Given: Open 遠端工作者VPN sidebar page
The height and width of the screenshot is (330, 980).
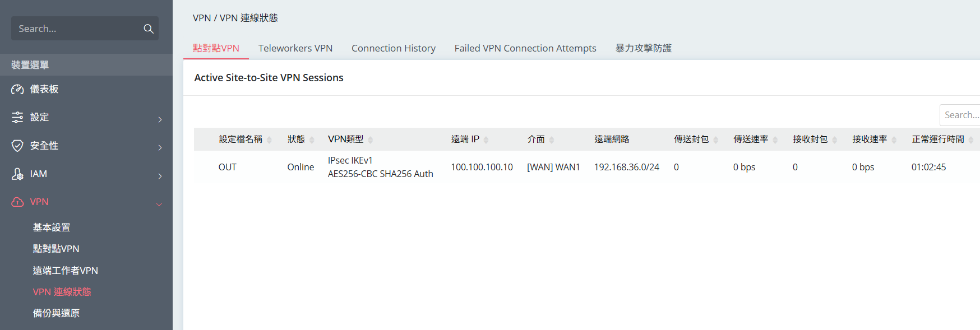Looking at the screenshot, I should coord(65,271).
